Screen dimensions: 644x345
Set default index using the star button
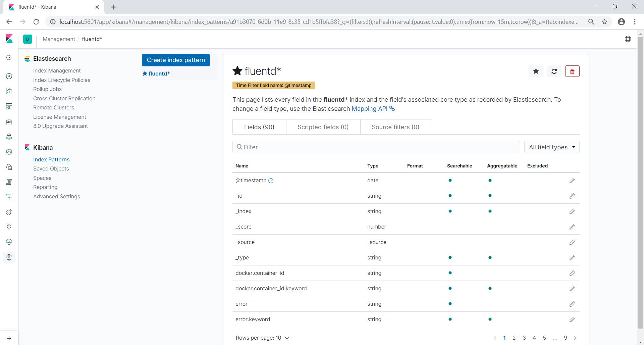pyautogui.click(x=536, y=71)
